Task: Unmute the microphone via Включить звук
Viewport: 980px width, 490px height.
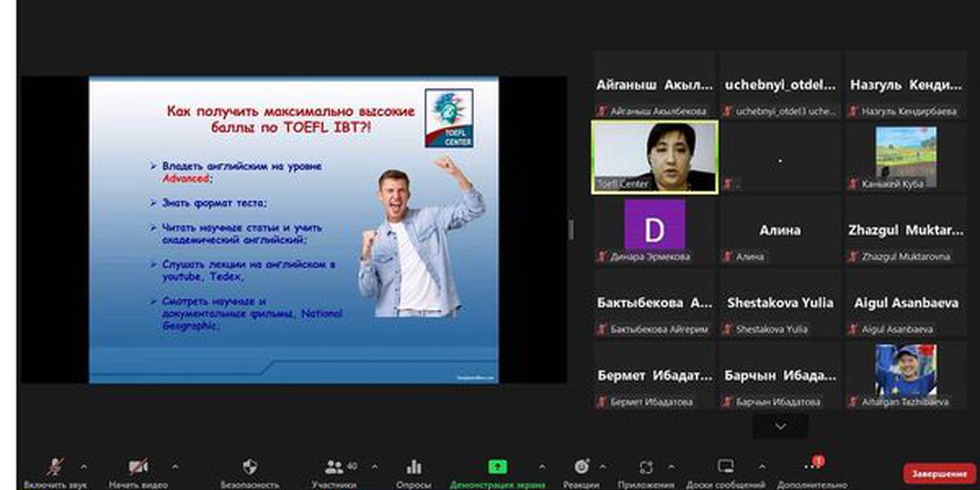Action: click(55, 468)
